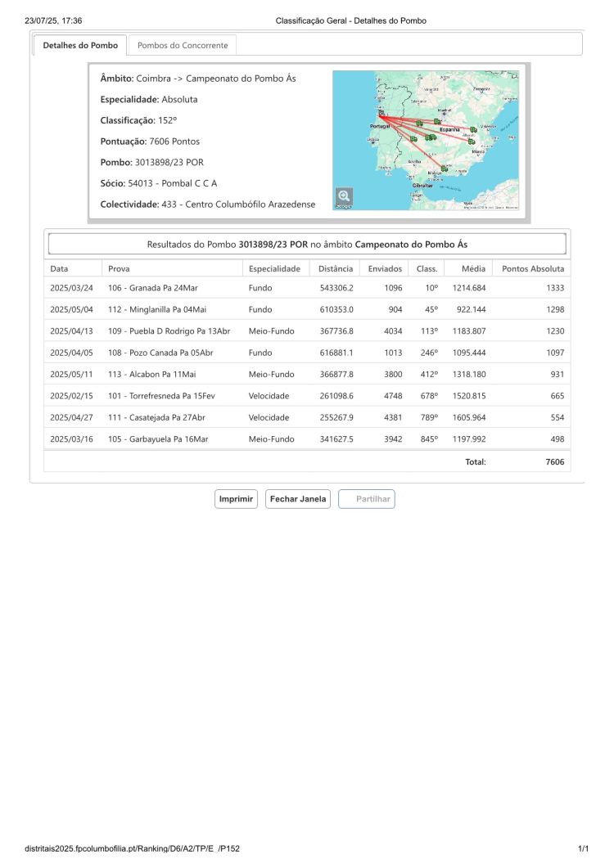Click média value 1605.964
Viewport: 614px width, 868px height.
(469, 417)
